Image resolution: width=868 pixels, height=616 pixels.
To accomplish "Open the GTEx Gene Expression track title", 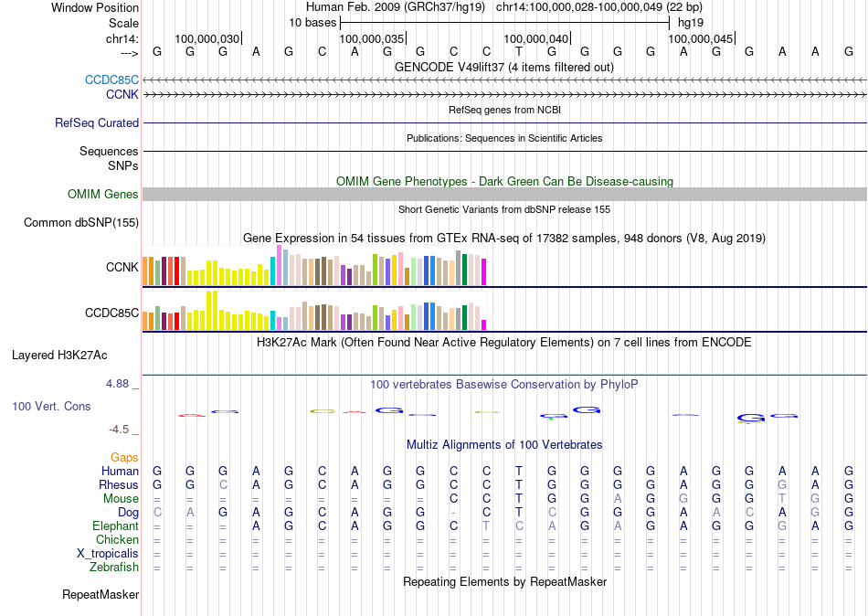I will 504,239.
